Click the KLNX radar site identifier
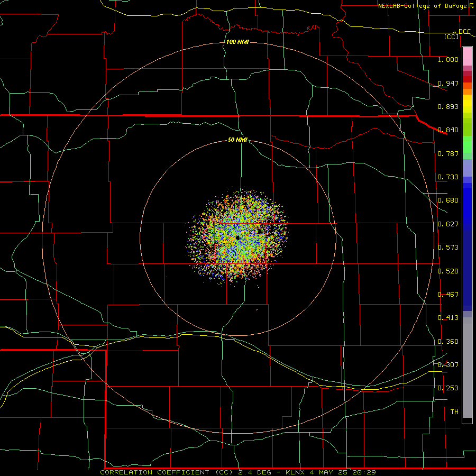This screenshot has height=476, width=476. [x=296, y=472]
